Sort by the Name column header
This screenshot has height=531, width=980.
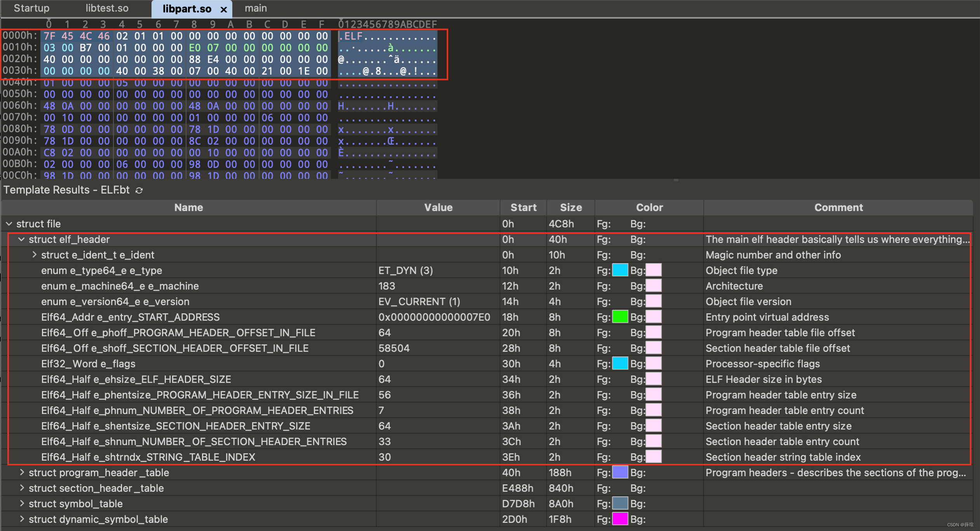[x=188, y=208]
